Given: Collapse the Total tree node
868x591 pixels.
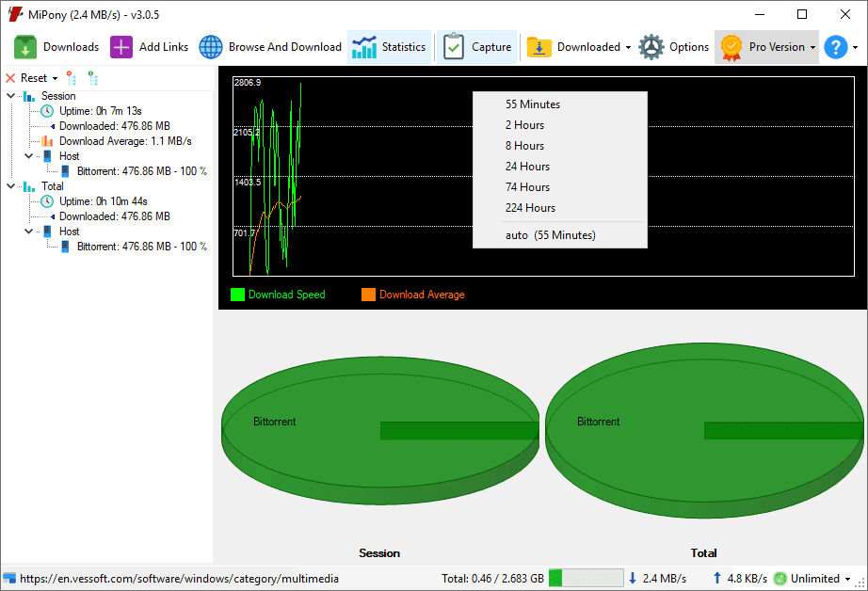Looking at the screenshot, I should pos(10,186).
